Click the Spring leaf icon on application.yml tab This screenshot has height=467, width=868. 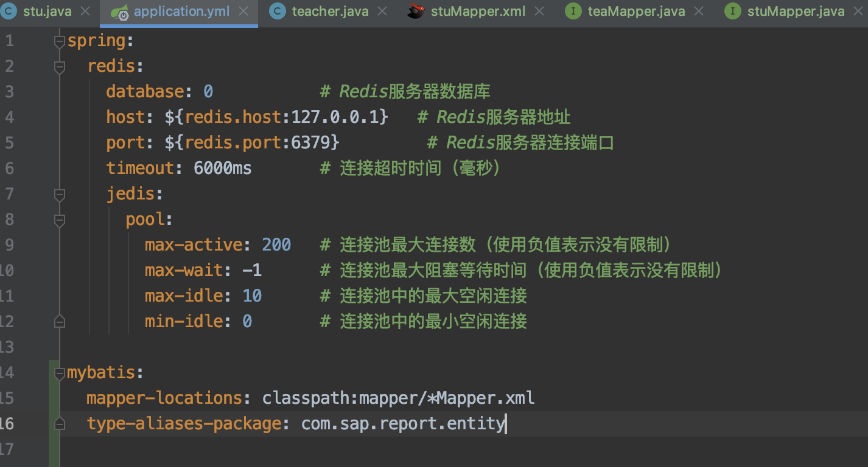(121, 12)
